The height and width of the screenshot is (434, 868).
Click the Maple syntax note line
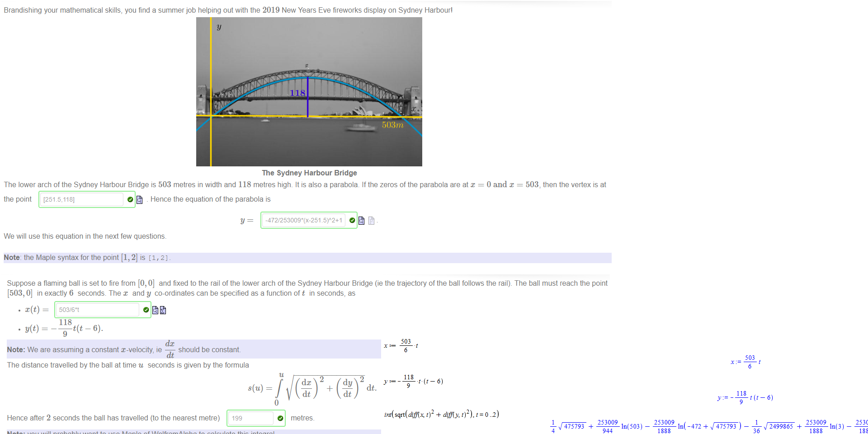(307, 258)
